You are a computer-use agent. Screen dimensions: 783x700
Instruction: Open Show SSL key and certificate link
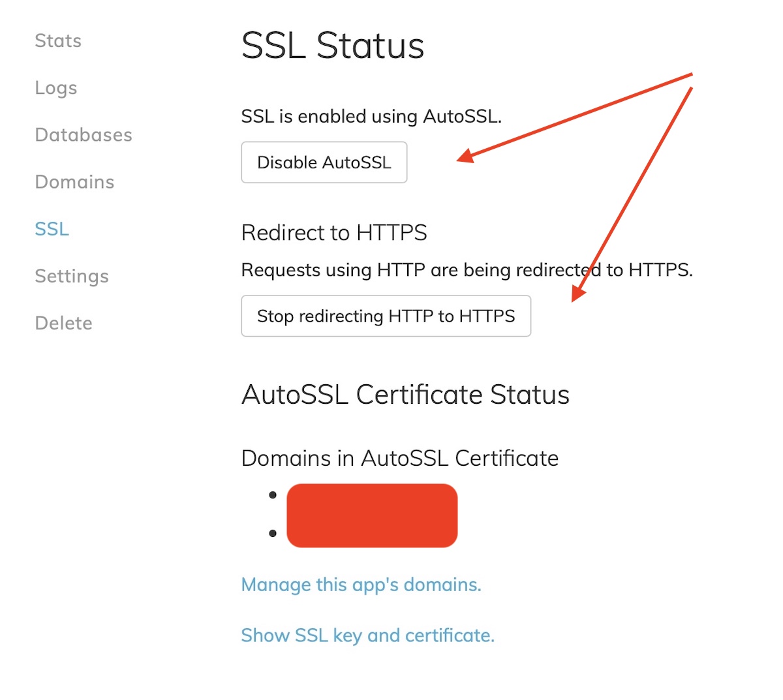(367, 635)
